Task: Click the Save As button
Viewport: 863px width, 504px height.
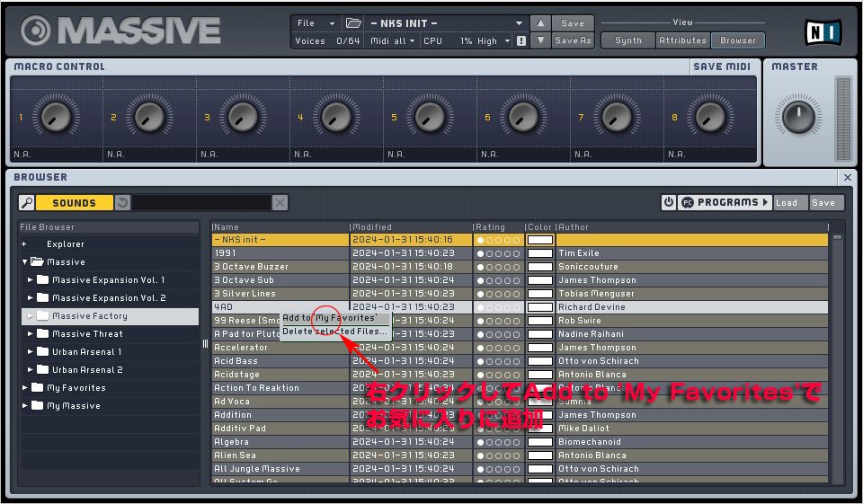Action: coord(573,40)
